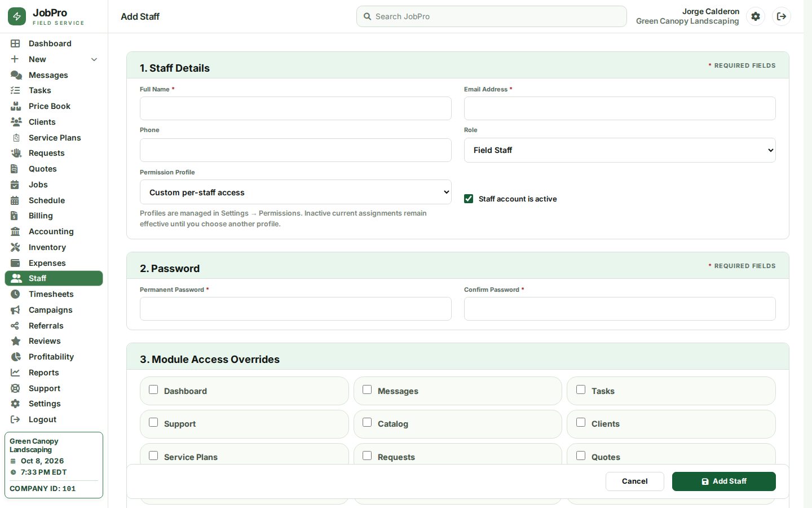Open Quotes in the sidebar menu
812x508 pixels.
tap(54, 169)
